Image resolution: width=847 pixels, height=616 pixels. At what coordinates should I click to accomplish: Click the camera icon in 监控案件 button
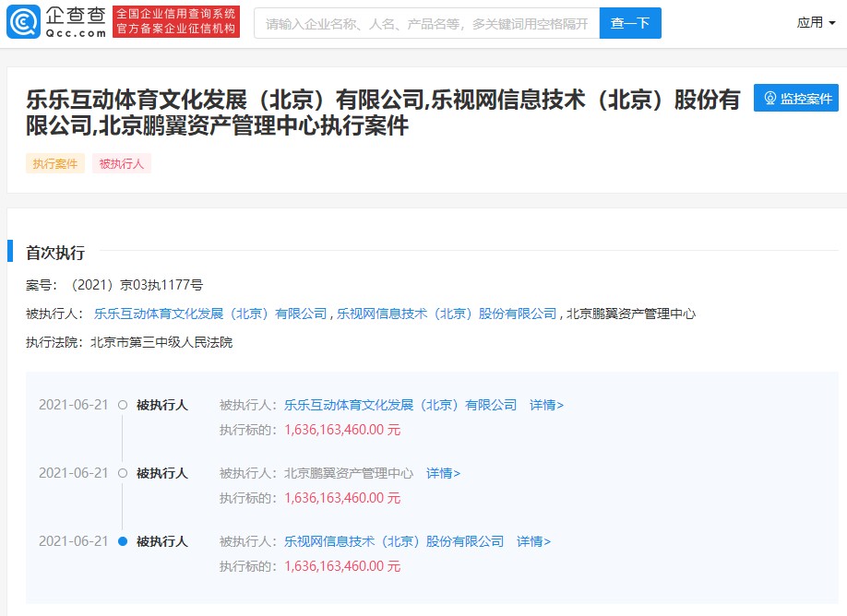(769, 99)
